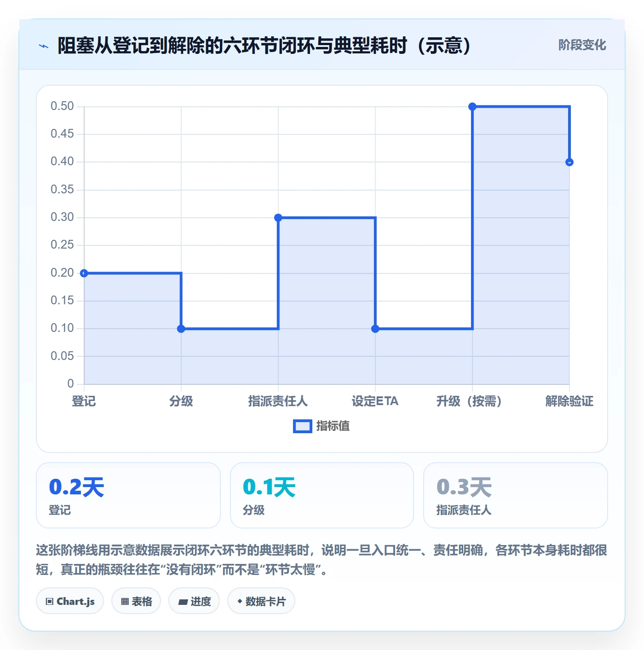644x650 pixels.
Task: Select the 分级 data point at 0.10
Action: pyautogui.click(x=181, y=329)
